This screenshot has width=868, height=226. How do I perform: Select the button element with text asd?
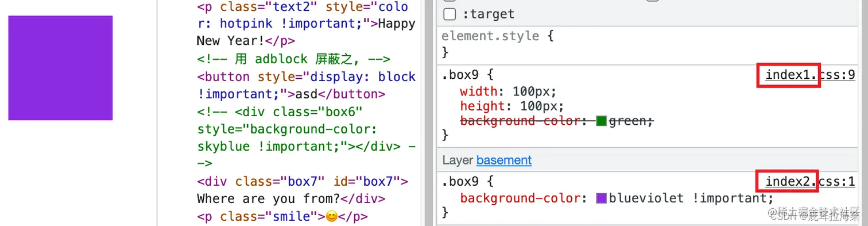point(306,85)
